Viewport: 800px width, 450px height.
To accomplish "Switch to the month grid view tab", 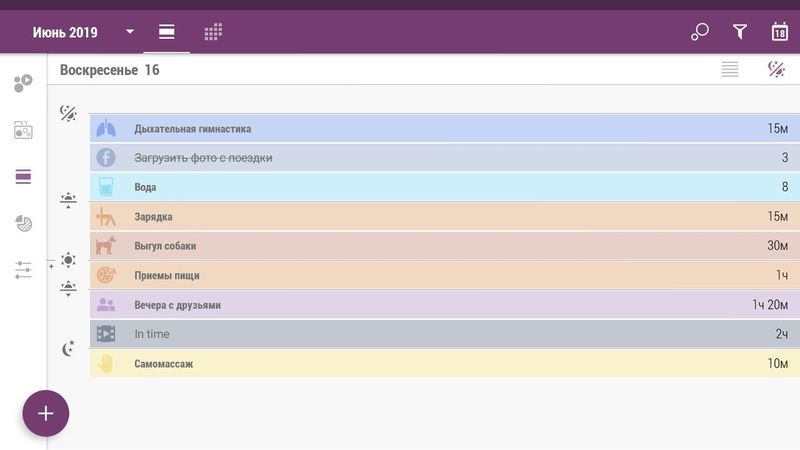I will pos(213,32).
